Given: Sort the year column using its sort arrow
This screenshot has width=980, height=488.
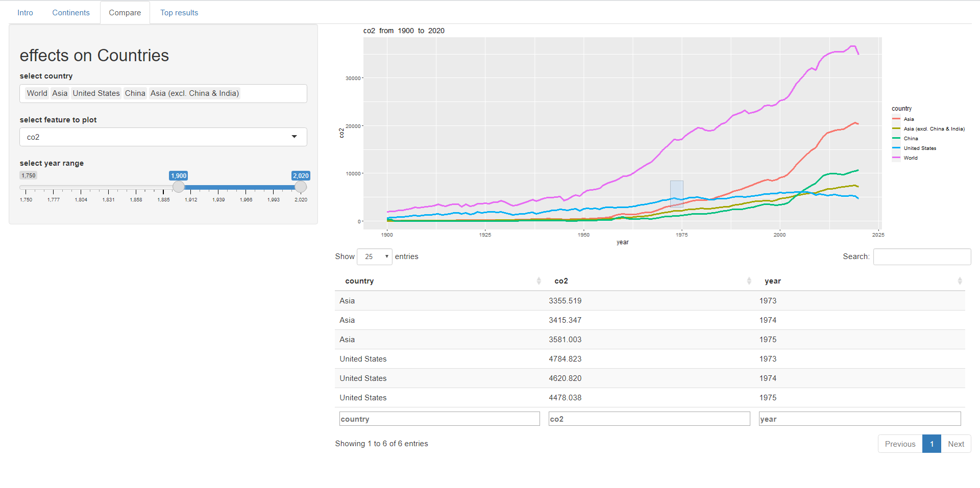Looking at the screenshot, I should (x=960, y=281).
